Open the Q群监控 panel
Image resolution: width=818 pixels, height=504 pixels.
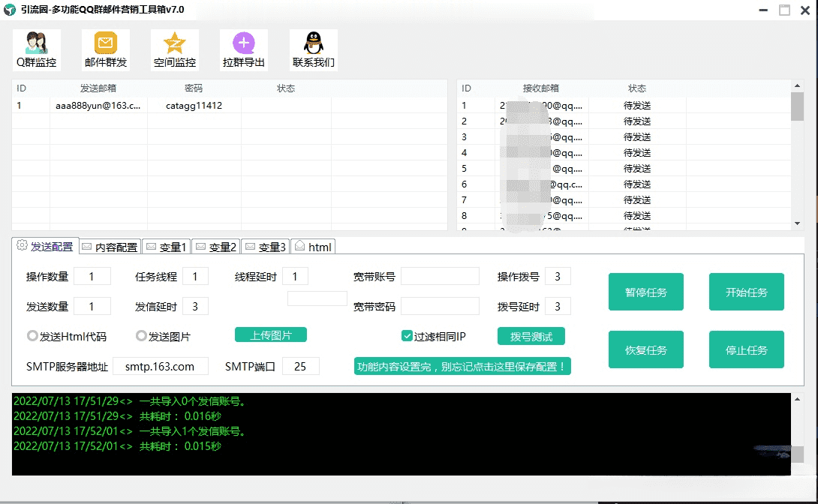pyautogui.click(x=36, y=49)
